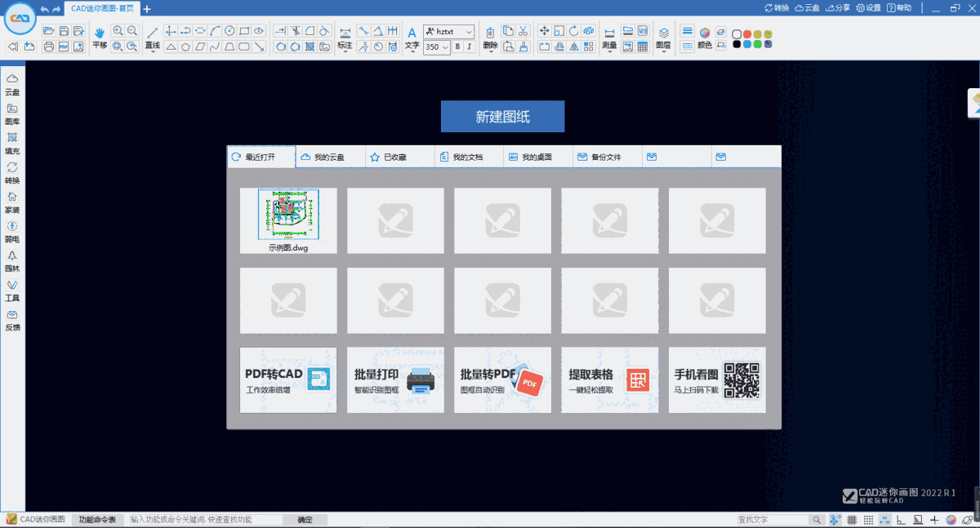Toggle bold text formatting
Image resolution: width=980 pixels, height=528 pixels.
457,47
